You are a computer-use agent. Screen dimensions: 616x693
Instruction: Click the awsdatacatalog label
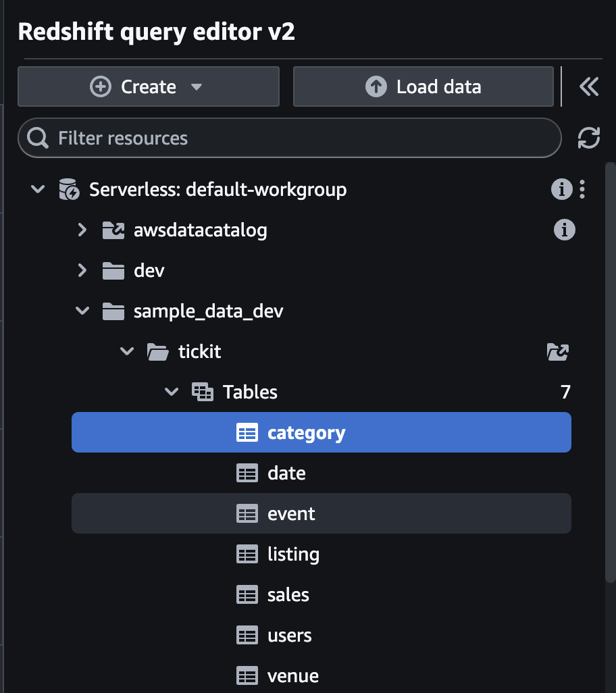pyautogui.click(x=201, y=230)
